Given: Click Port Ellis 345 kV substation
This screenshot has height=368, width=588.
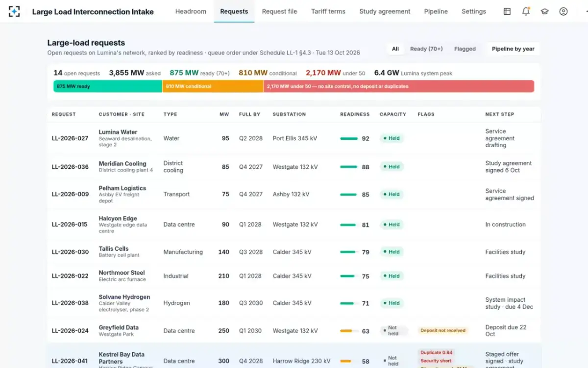Looking at the screenshot, I should (x=295, y=138).
